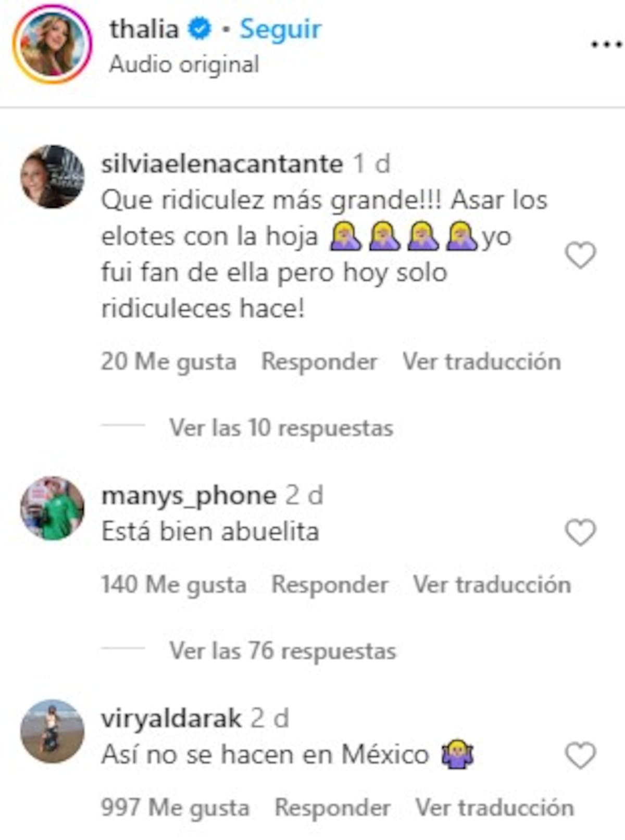Screen dimensions: 625x840
Task: Reply to viryaldarak's comment via Responder
Action: [x=333, y=808]
